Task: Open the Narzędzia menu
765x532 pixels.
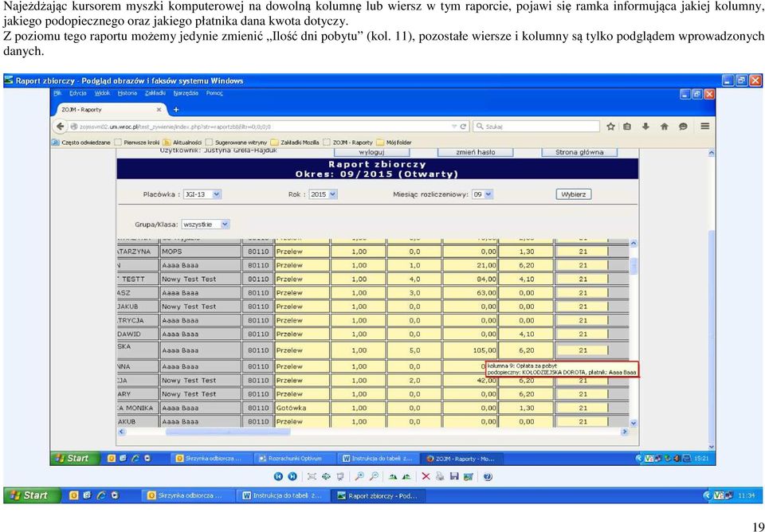Action: (x=186, y=93)
